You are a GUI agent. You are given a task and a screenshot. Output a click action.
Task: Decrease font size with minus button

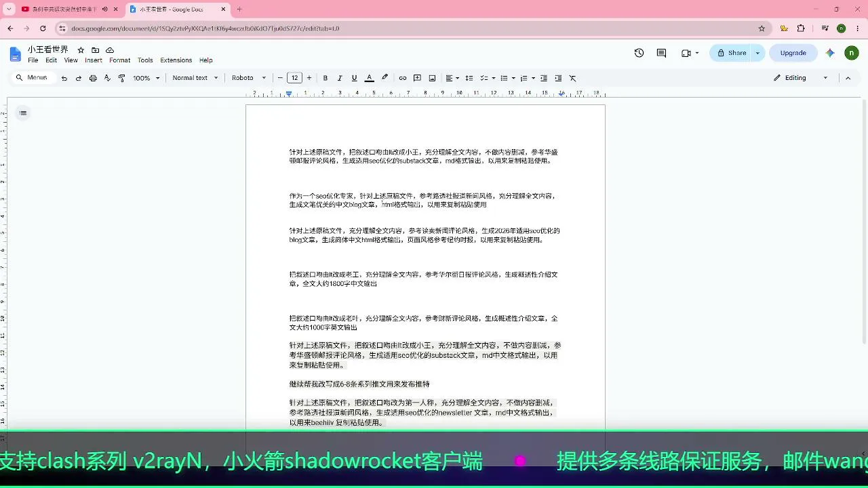click(x=280, y=78)
